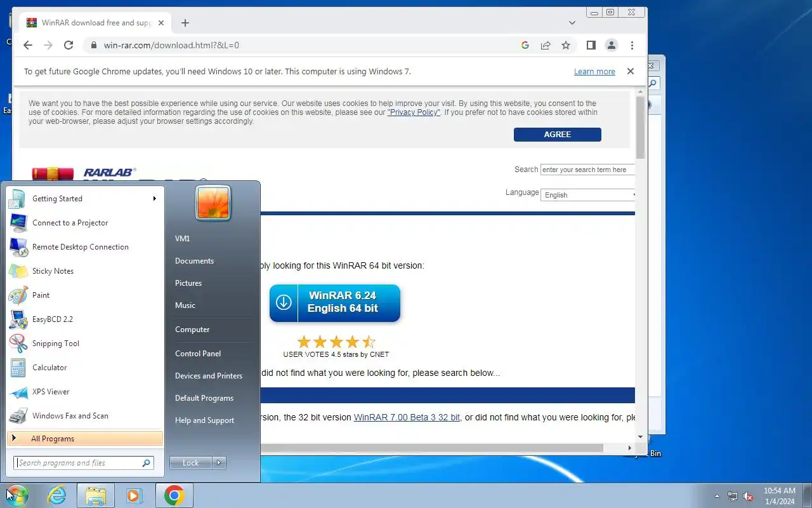
Task: Reload the WinRAR download page
Action: [x=69, y=45]
